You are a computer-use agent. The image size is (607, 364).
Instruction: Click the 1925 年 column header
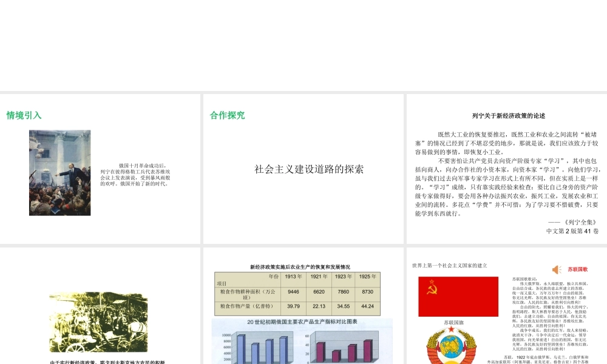point(367,277)
